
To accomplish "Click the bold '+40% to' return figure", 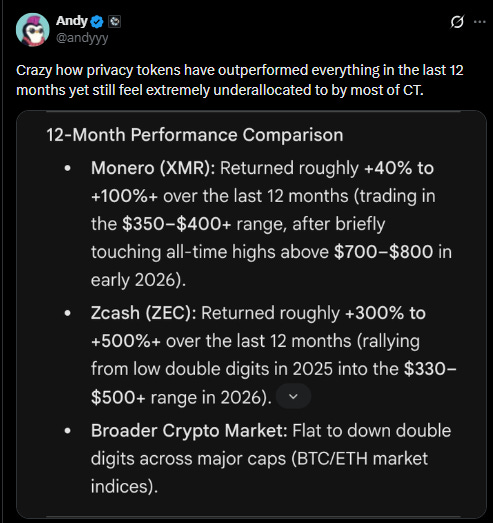I will point(399,168).
